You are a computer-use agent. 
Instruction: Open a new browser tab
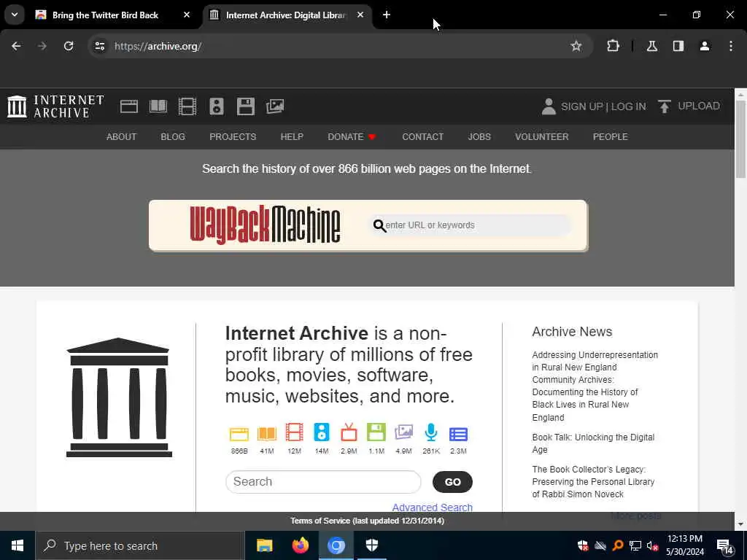point(387,15)
